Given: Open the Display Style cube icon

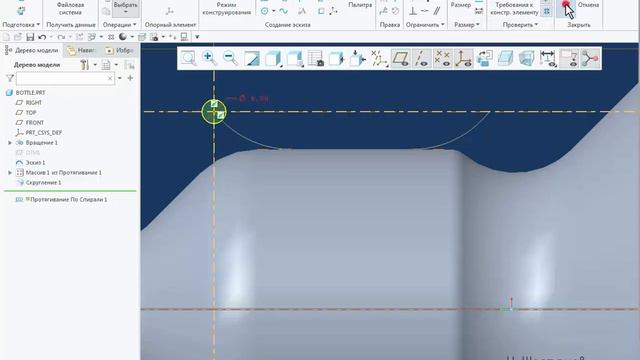Looking at the screenshot, I should [273, 59].
